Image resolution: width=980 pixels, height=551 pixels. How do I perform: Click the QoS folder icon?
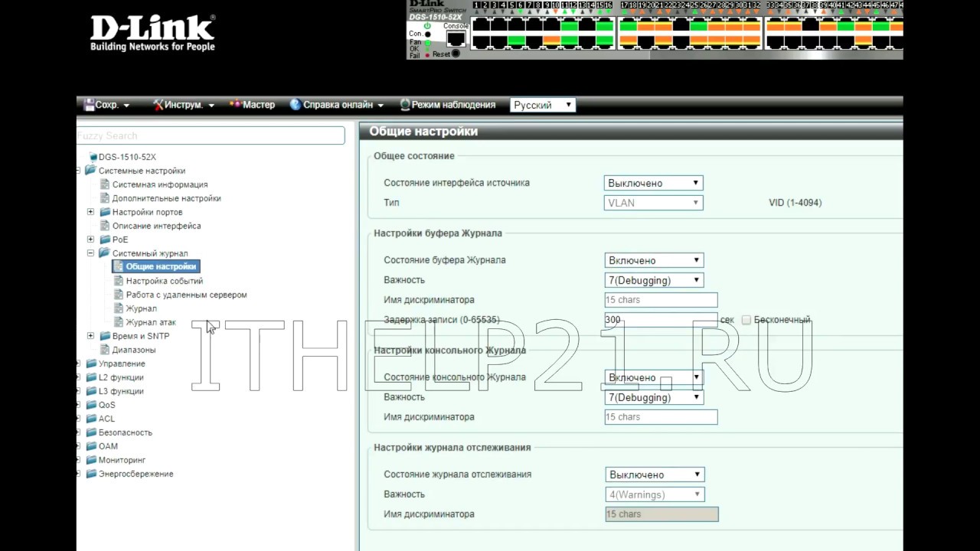91,405
